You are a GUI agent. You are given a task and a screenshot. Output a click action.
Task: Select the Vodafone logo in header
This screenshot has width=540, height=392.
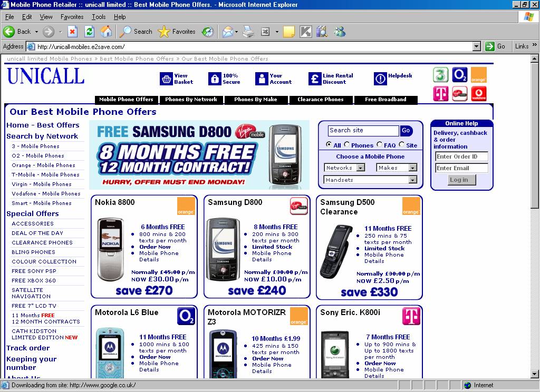click(x=479, y=94)
